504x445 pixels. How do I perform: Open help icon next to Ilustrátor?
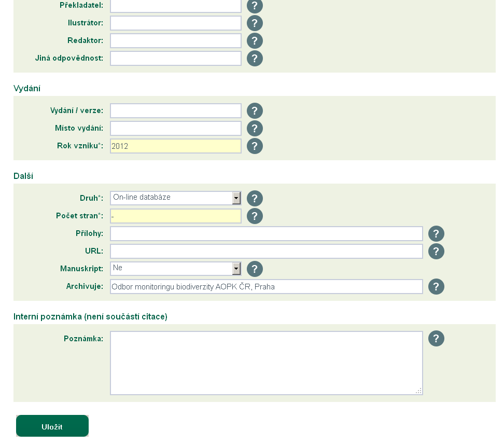(255, 23)
